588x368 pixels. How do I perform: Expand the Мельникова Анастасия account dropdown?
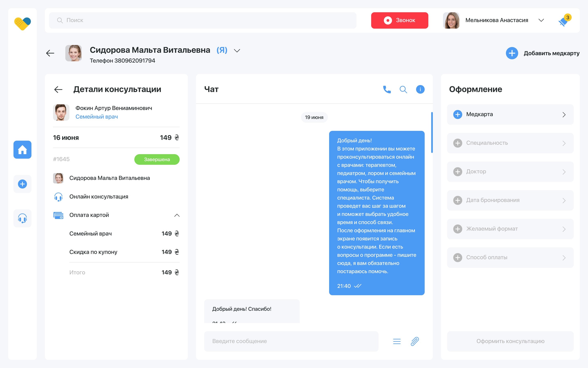[x=541, y=20]
